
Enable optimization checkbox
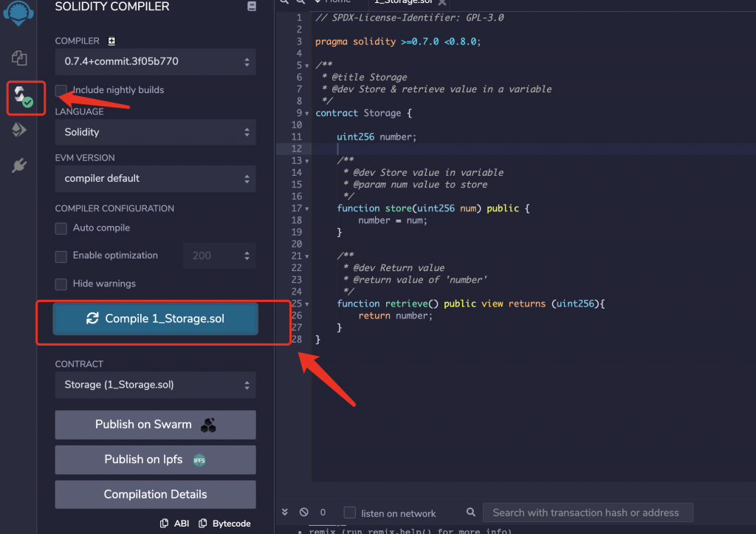[x=61, y=256]
